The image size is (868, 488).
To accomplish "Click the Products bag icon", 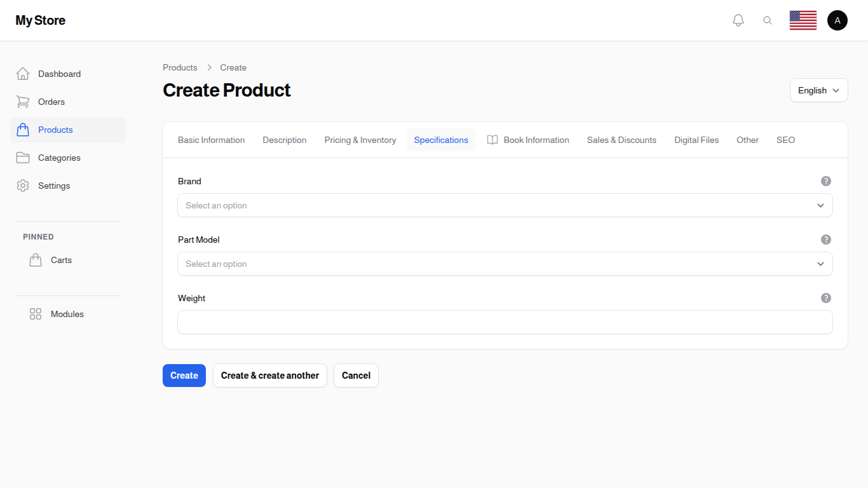I will (23, 129).
